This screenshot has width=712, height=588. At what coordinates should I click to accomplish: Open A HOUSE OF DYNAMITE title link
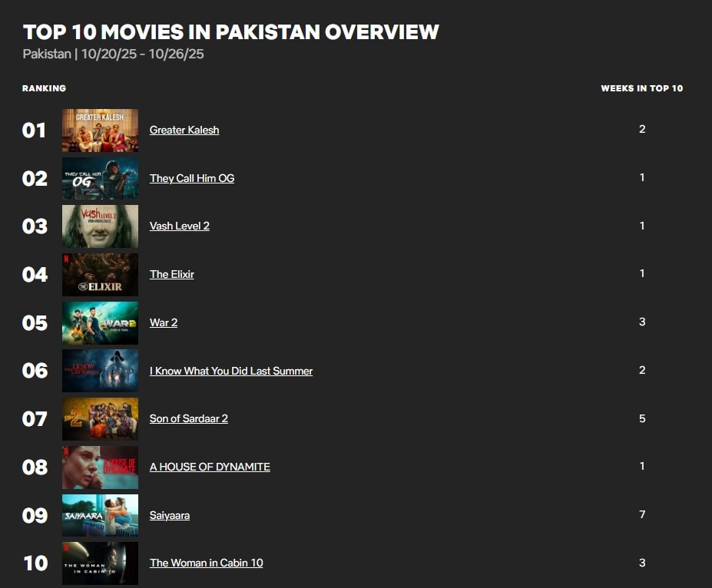tap(210, 467)
